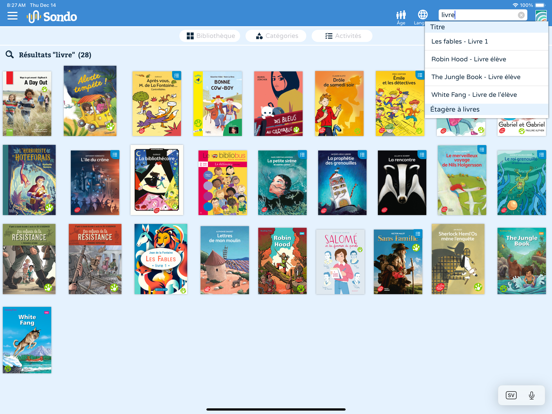The height and width of the screenshot is (414, 552).
Task: Open the Language globe filter
Action: (x=422, y=17)
